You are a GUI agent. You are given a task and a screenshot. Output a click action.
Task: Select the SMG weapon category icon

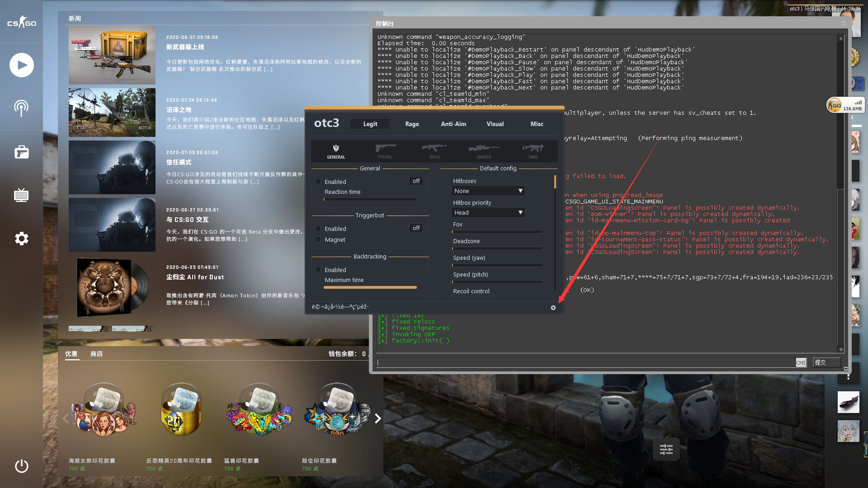tap(533, 150)
